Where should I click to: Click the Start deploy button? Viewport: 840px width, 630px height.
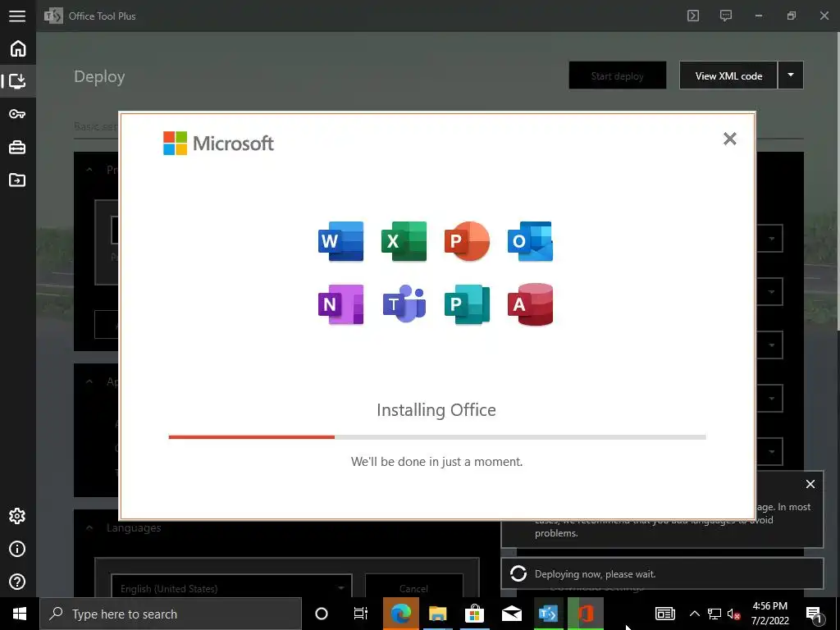click(617, 75)
